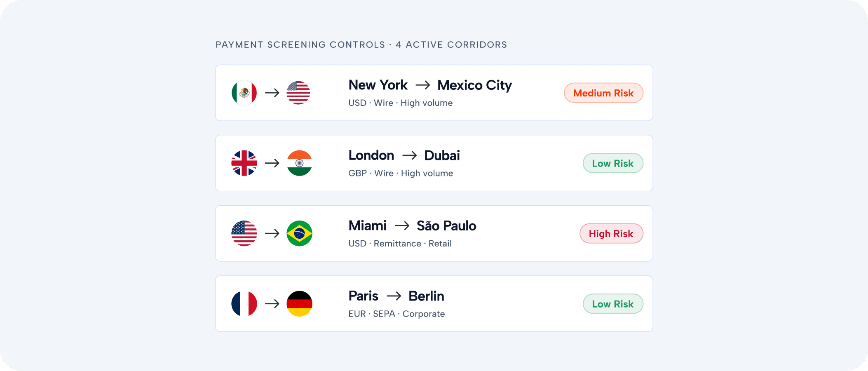The width and height of the screenshot is (868, 371).
Task: Open the Miami to São Paulo title
Action: point(412,226)
